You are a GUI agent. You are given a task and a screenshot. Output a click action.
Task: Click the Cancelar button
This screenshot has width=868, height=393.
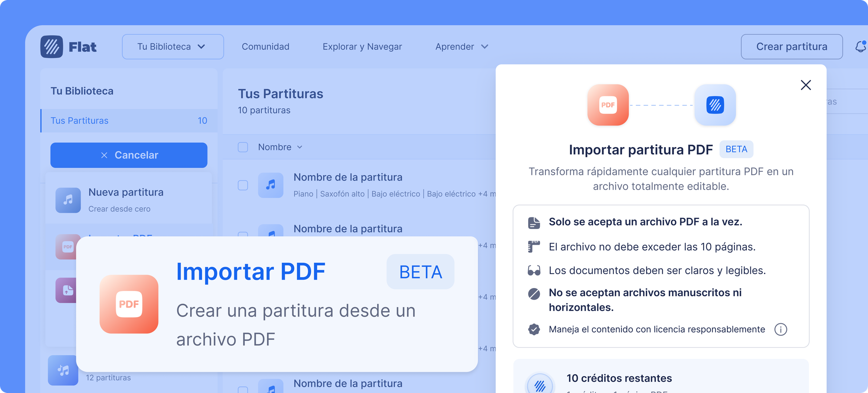pos(129,155)
